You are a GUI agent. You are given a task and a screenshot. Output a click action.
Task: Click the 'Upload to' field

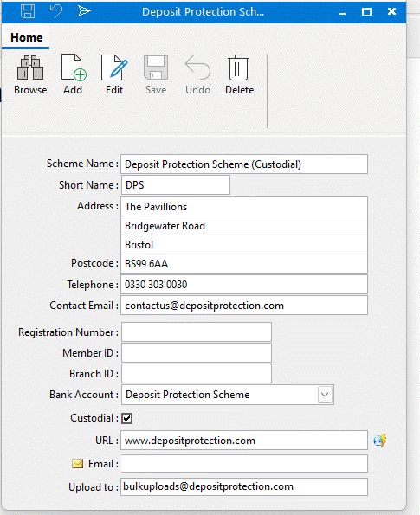[244, 486]
